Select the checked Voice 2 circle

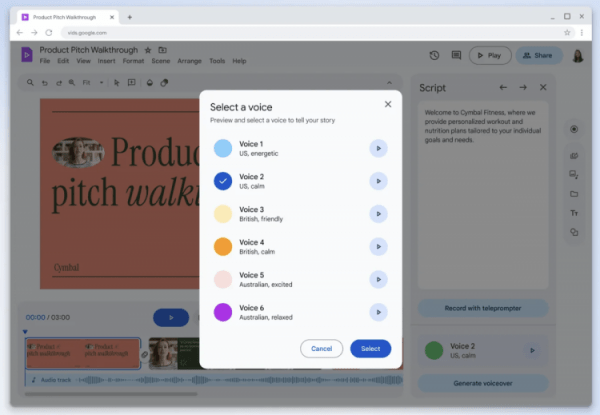point(223,181)
